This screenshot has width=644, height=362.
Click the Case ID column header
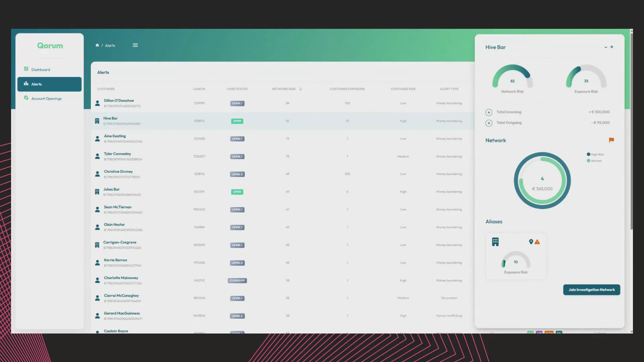199,89
